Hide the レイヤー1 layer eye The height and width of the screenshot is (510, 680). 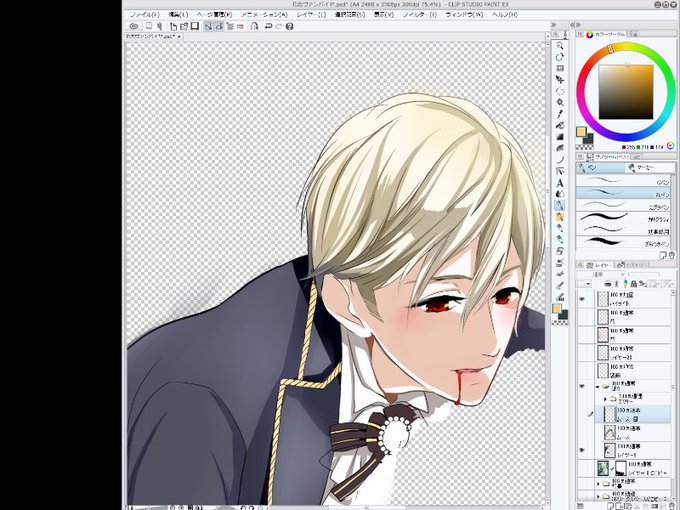582,450
